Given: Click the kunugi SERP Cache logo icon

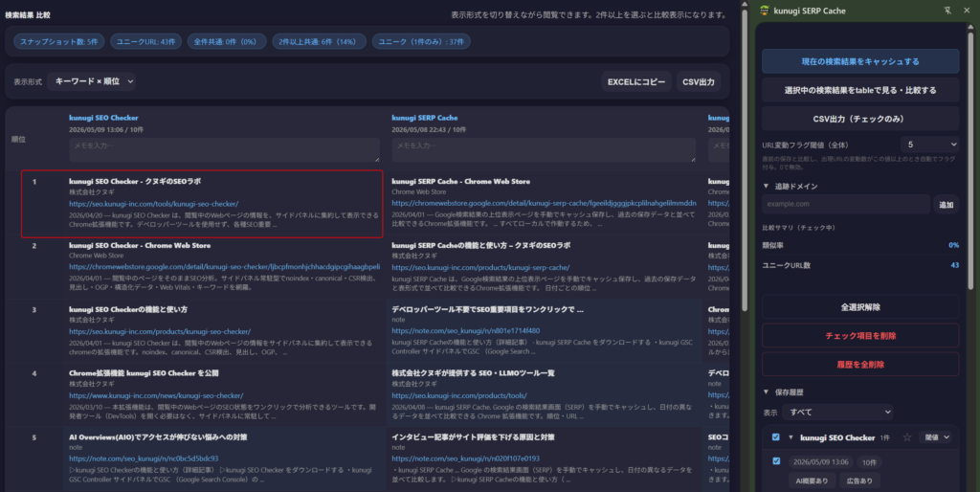Looking at the screenshot, I should (x=764, y=10).
